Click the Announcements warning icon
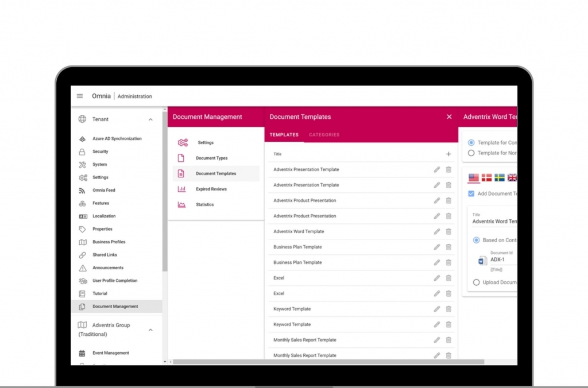 point(83,267)
